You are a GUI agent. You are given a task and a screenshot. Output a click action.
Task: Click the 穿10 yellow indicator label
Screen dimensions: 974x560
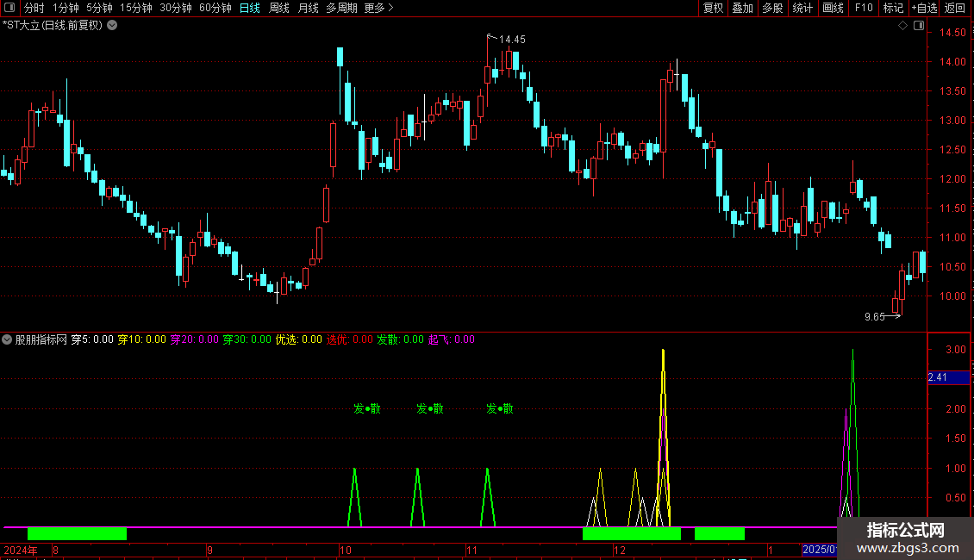141,339
